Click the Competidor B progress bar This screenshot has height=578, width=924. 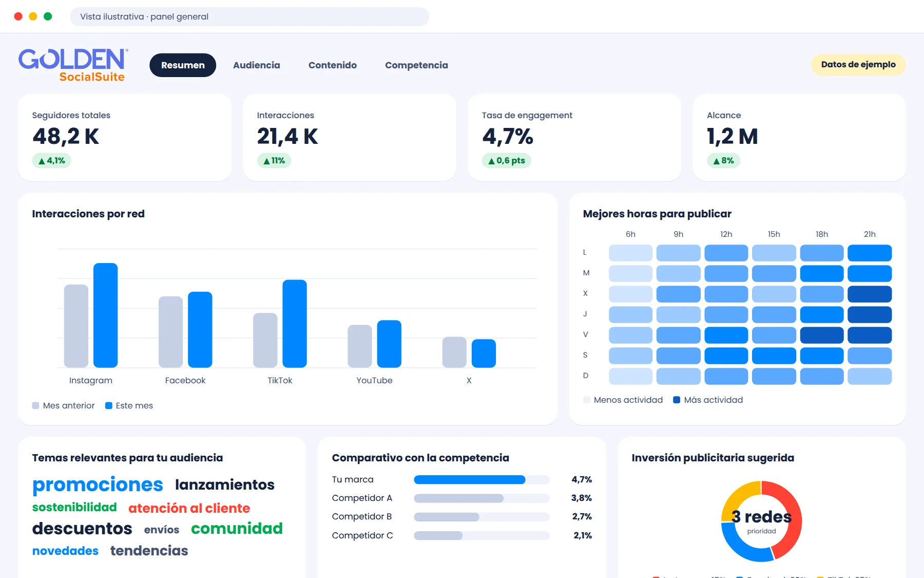482,517
